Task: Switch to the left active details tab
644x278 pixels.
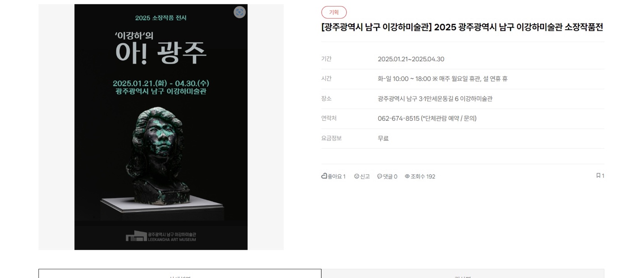Action: tap(180, 274)
